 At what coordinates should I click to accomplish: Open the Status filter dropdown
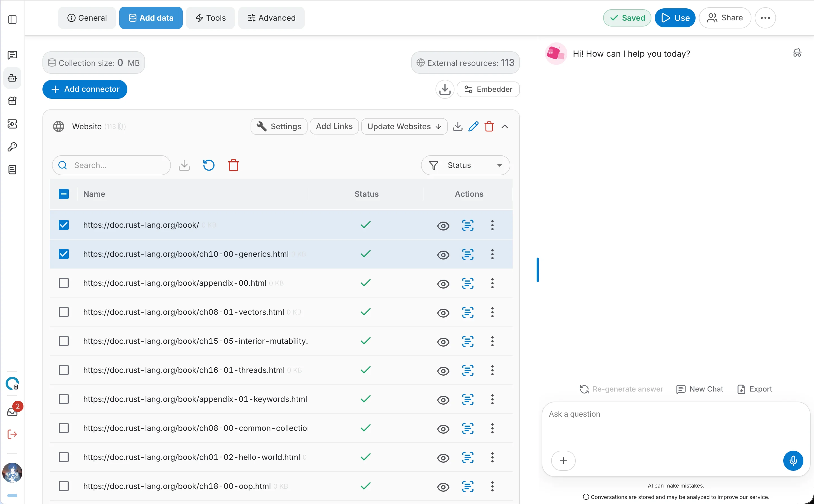[465, 165]
